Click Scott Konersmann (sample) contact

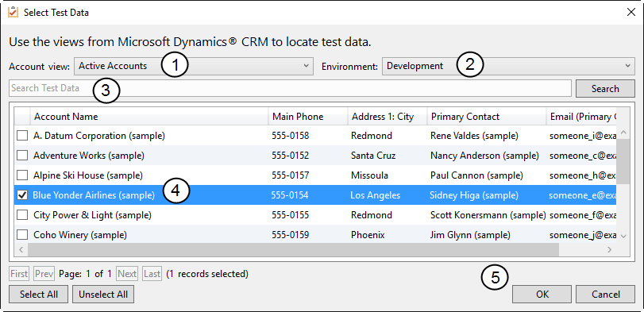click(488, 215)
